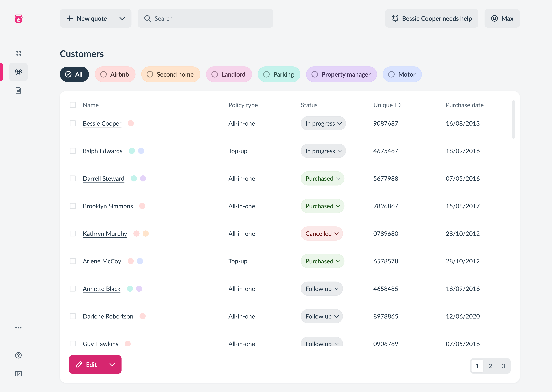Go to page 2 of the table
The image size is (552, 392).
tap(490, 366)
